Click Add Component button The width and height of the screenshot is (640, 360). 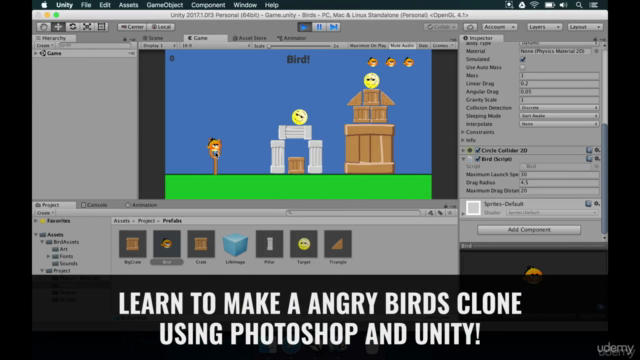pos(529,230)
